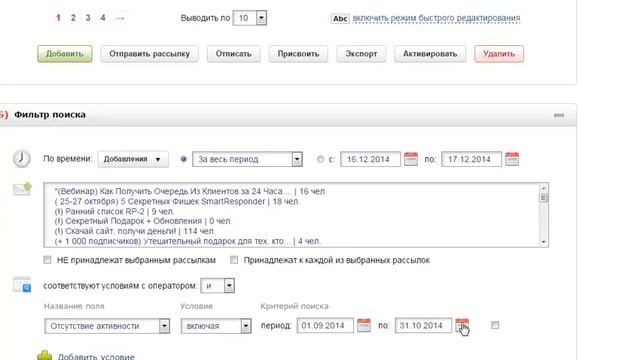Open the За весь период dropdown
Viewport: 640px width, 360px height.
coord(247,159)
